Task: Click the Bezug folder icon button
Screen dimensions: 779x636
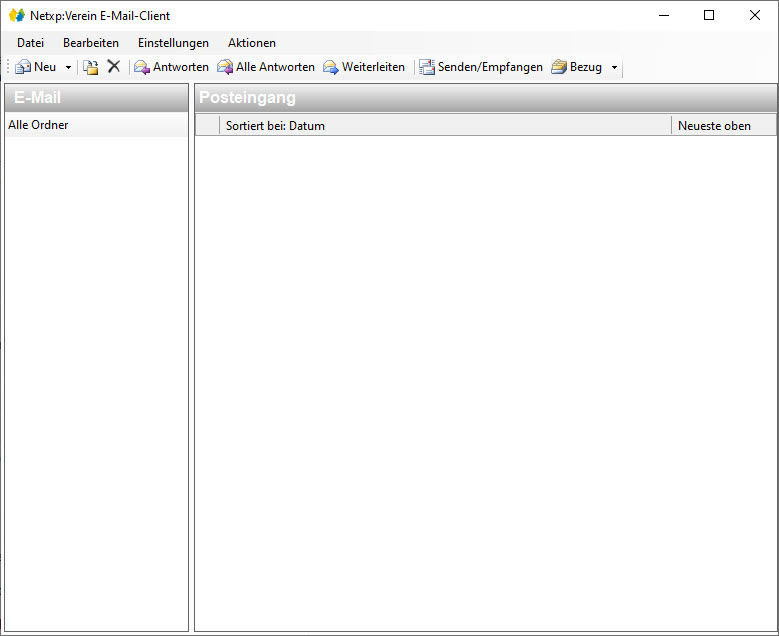Action: click(577, 67)
